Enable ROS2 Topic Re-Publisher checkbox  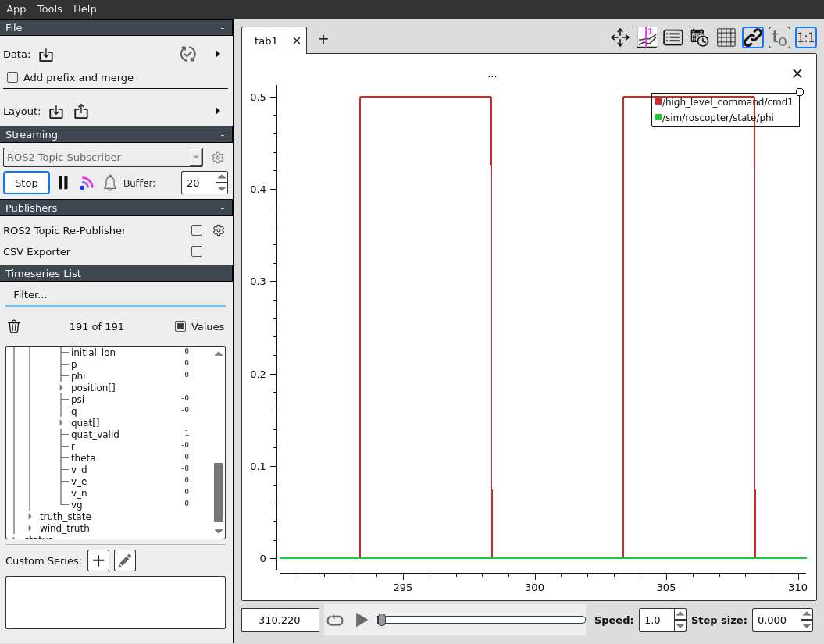197,230
